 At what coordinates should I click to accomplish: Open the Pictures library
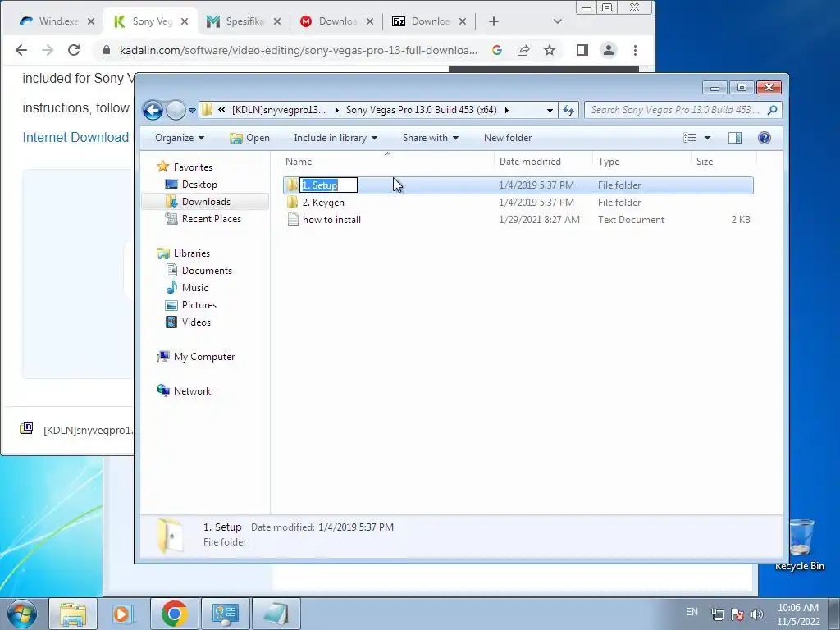[x=199, y=305]
